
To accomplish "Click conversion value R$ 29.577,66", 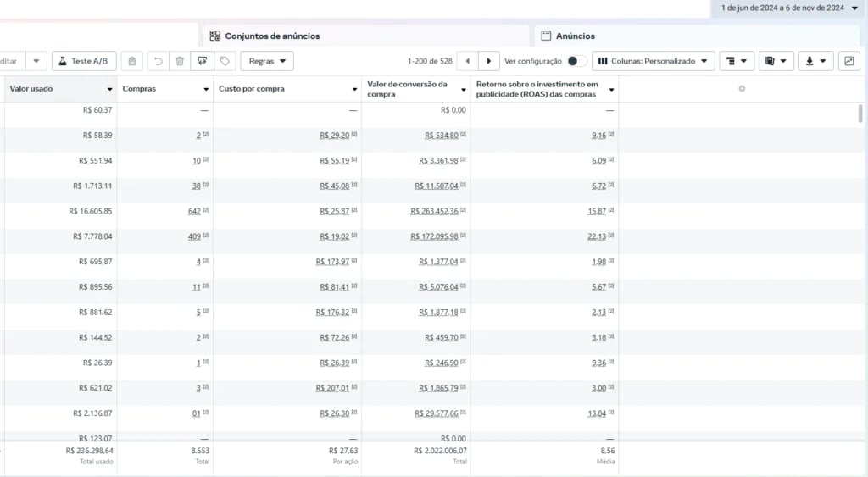I will (437, 413).
